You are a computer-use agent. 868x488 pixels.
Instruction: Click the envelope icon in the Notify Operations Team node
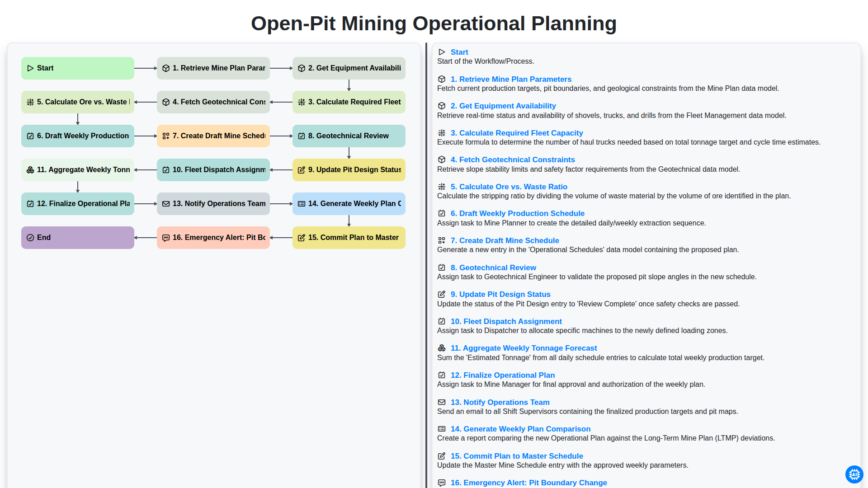point(166,204)
